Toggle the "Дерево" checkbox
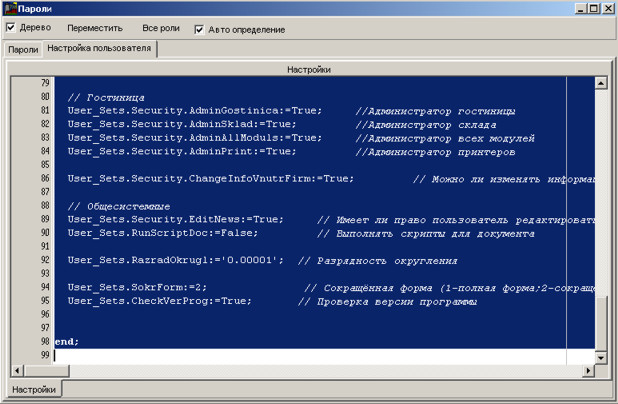This screenshot has width=618, height=404. (11, 29)
